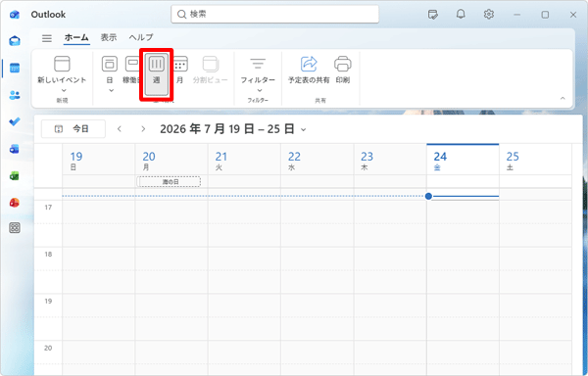
Task: Create a new event with 新しいイベント
Action: [62, 69]
